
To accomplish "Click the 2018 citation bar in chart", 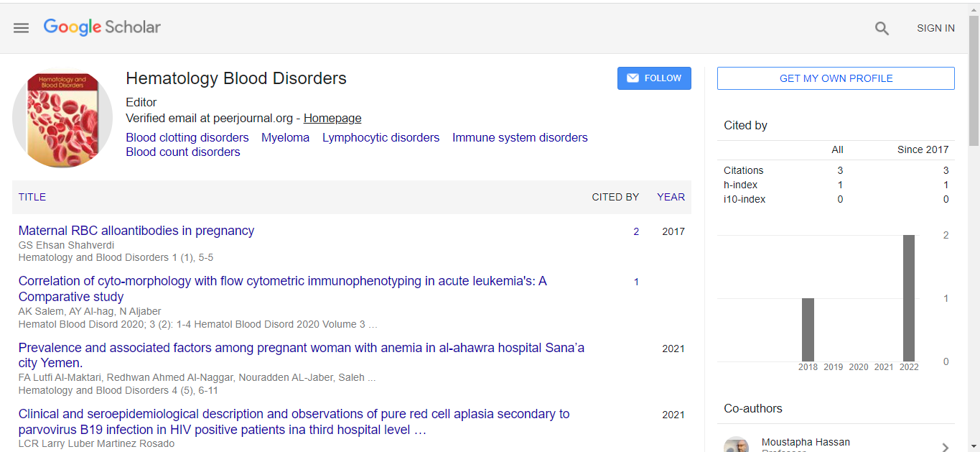I will [808, 329].
